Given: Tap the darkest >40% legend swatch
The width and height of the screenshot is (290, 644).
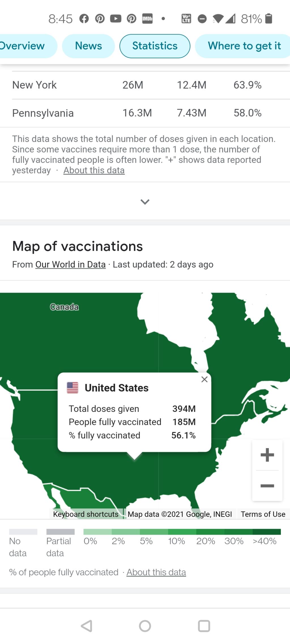Looking at the screenshot, I should pos(266,532).
